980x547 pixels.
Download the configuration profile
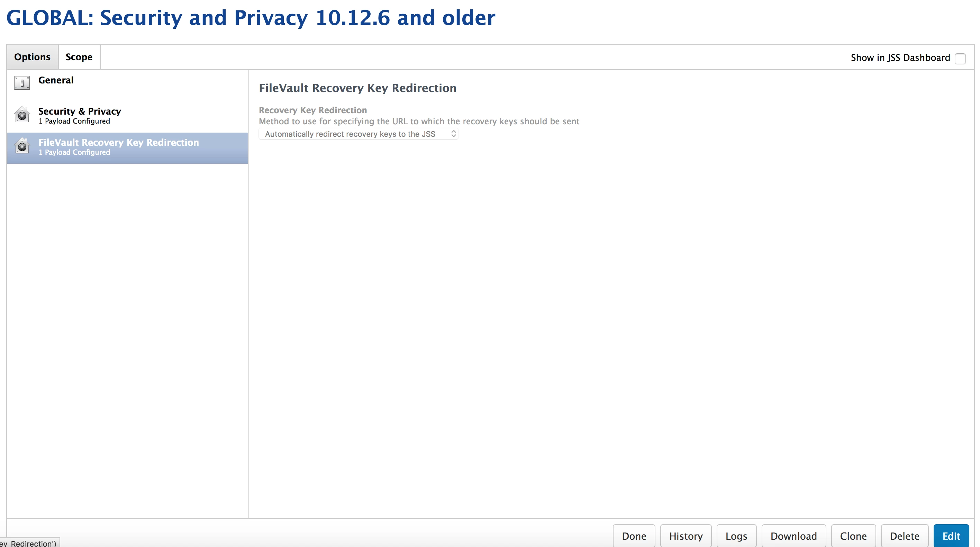click(x=793, y=536)
